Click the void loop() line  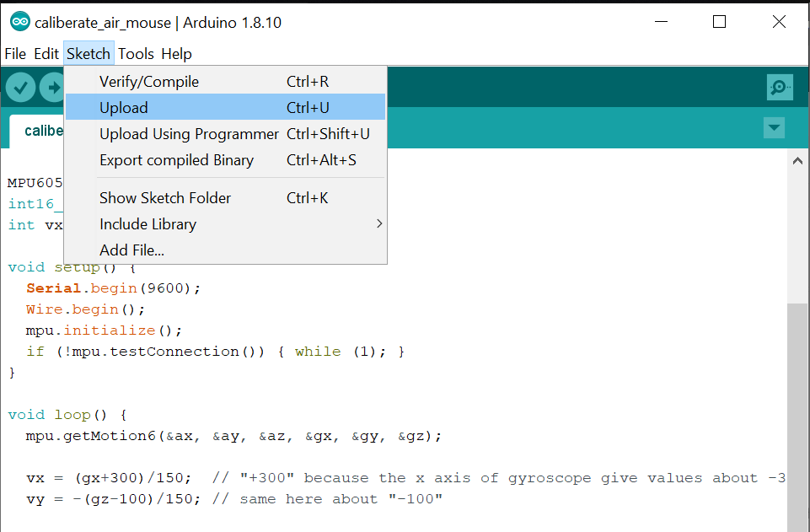(67, 415)
